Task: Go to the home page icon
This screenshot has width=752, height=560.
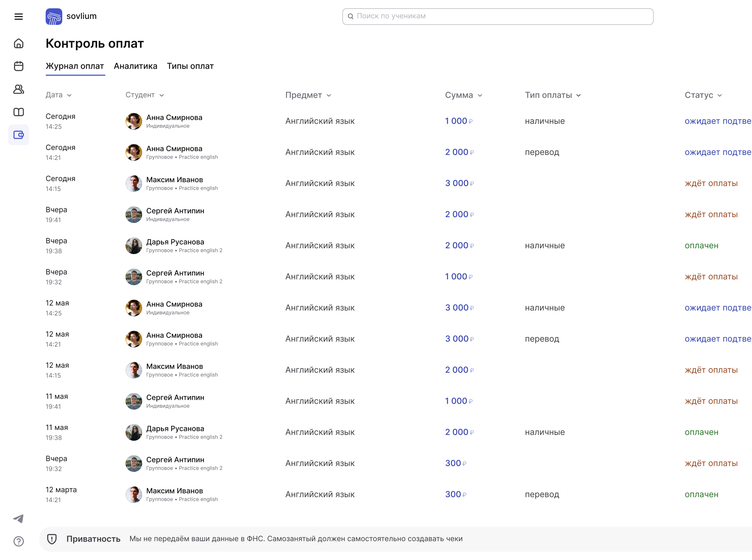Action: pos(19,43)
